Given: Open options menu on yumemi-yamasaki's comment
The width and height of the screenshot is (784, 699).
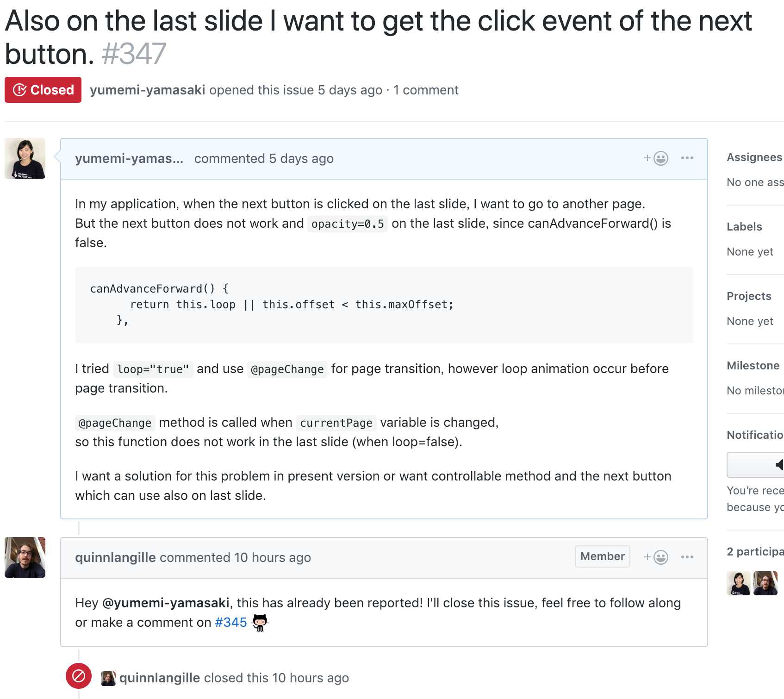Looking at the screenshot, I should [x=687, y=158].
